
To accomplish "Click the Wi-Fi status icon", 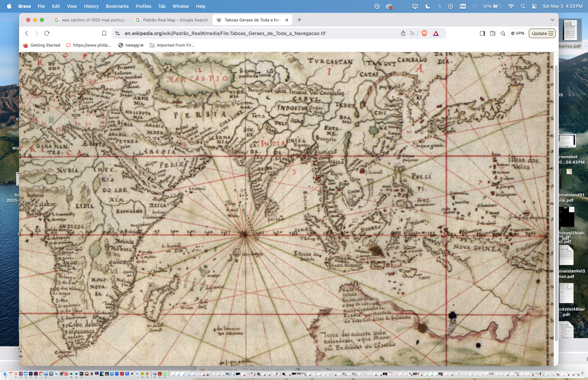I will [x=511, y=6].
